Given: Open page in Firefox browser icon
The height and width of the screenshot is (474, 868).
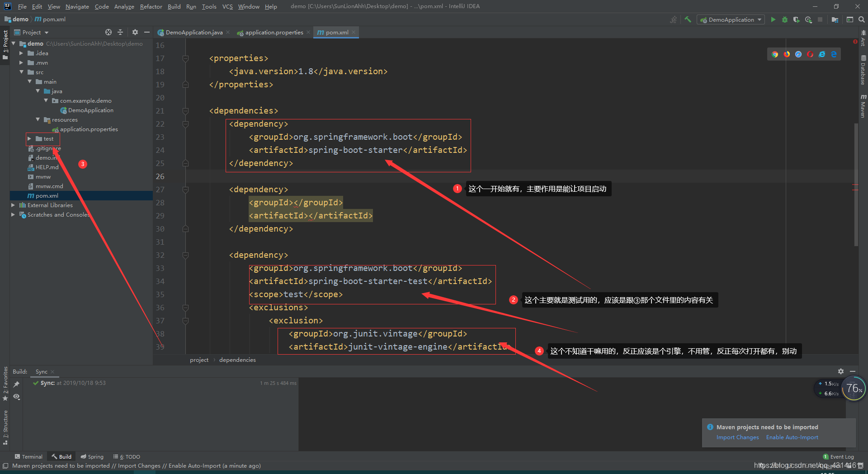Looking at the screenshot, I should point(787,54).
